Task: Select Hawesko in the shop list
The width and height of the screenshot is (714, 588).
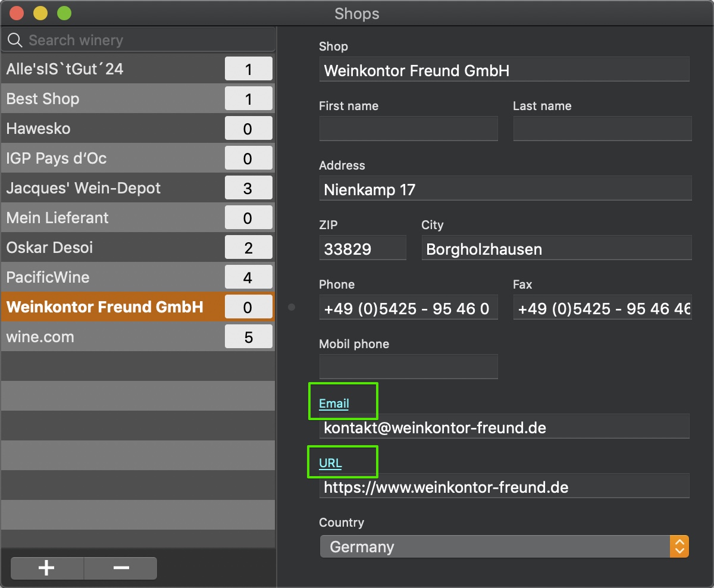Action: [x=138, y=129]
